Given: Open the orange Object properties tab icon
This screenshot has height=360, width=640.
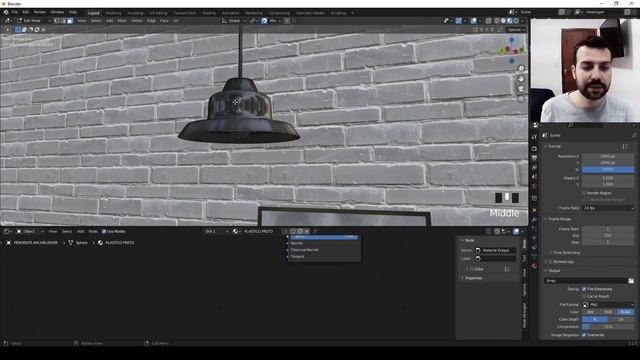Looking at the screenshot, I should tap(534, 210).
